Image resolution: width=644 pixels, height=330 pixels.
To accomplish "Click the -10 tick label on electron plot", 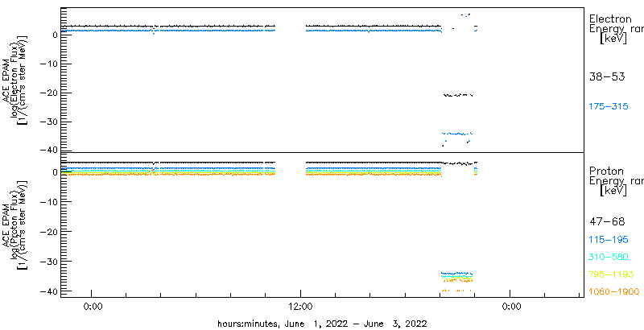I will [47, 64].
